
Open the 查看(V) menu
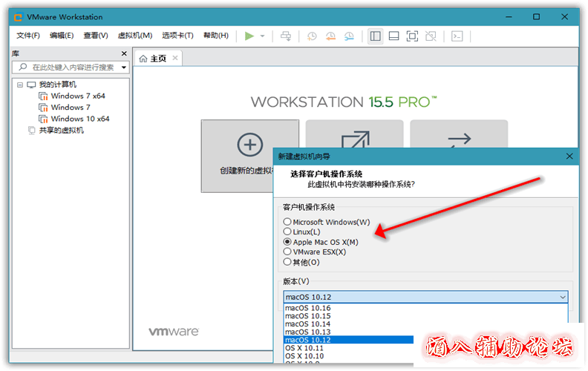tap(96, 36)
